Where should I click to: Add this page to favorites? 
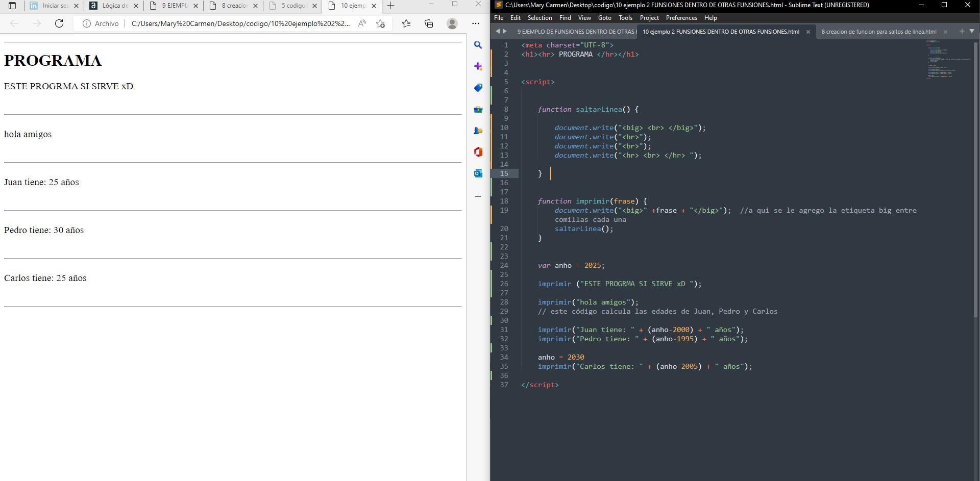click(x=380, y=23)
